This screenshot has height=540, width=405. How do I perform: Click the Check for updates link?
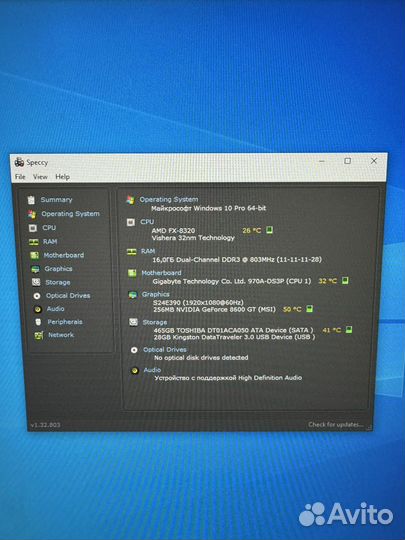(336, 424)
